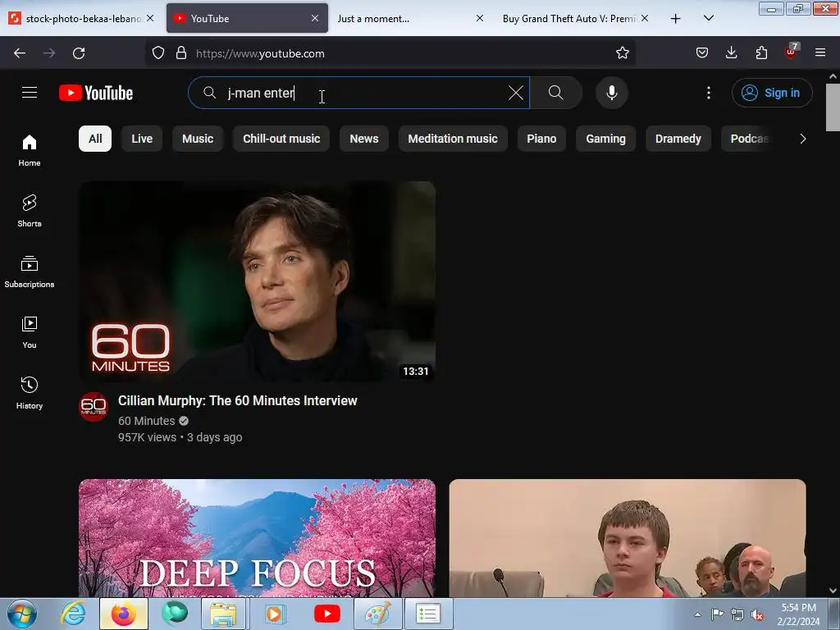Click the page vertical scrollbar thumb
This screenshot has height=630, width=840.
833,107
